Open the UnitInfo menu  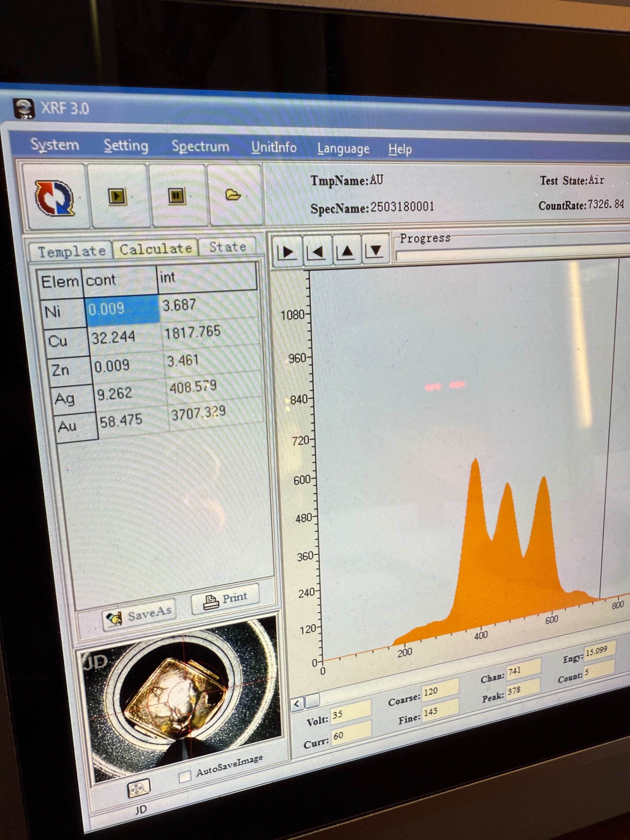point(274,147)
